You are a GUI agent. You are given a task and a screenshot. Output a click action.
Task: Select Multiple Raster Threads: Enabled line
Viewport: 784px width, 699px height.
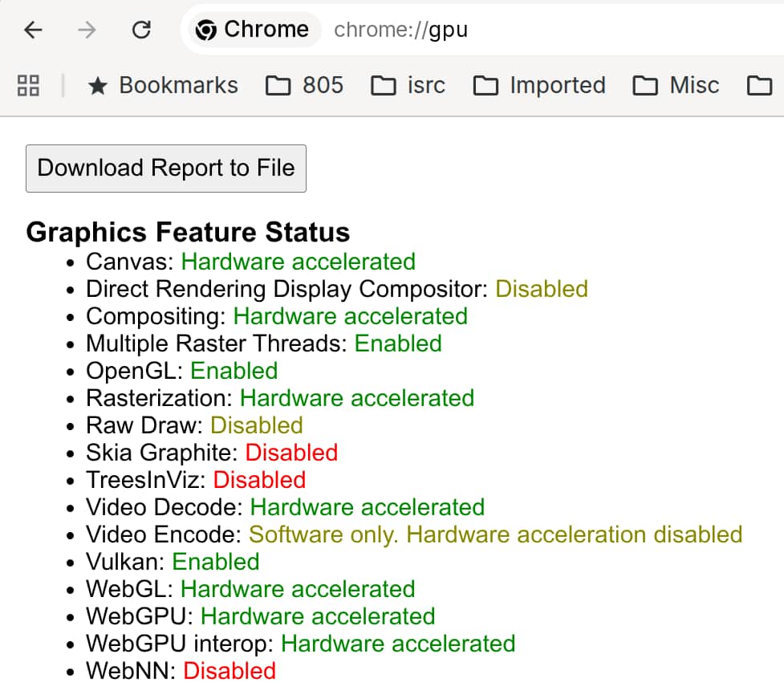[x=264, y=343]
